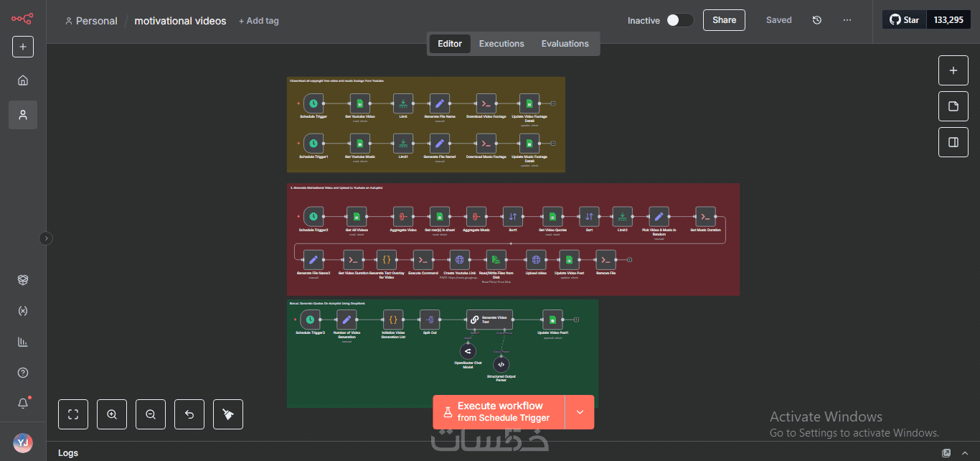Click the Logs pop-out window icon
Viewport: 980px width, 461px height.
[946, 453]
